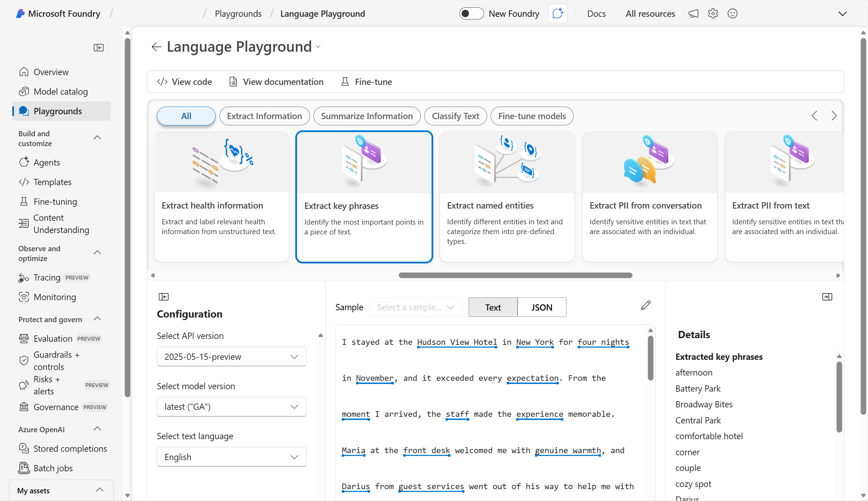Image resolution: width=868 pixels, height=501 pixels.
Task: Select the Text view toggle
Action: 492,307
